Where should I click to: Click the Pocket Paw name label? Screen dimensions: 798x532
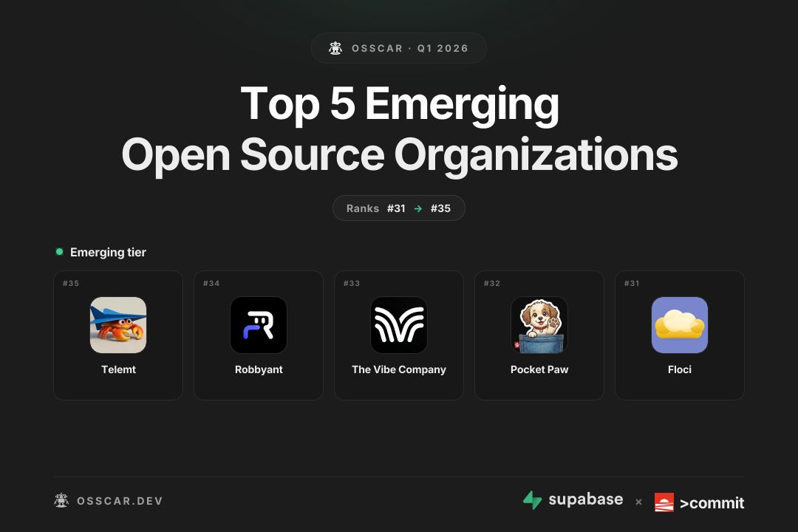(x=539, y=369)
